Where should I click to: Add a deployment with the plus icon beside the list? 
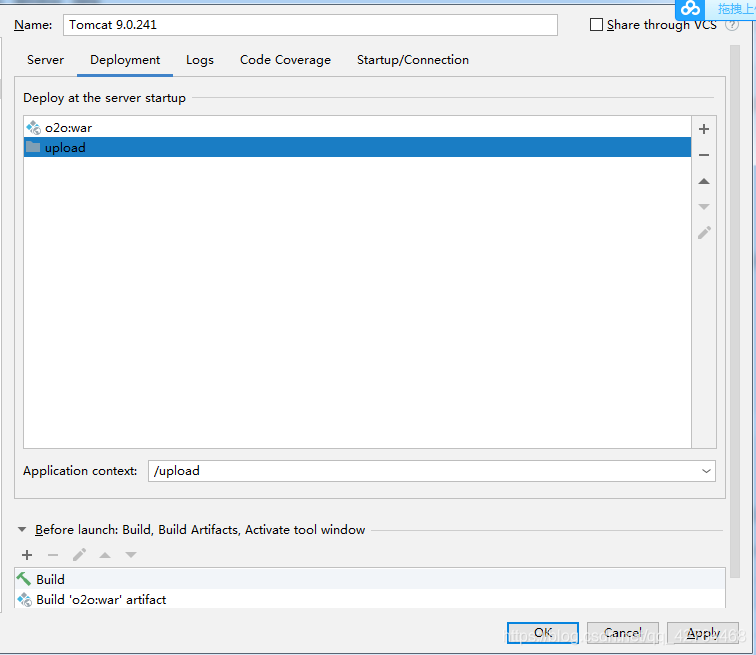[704, 129]
